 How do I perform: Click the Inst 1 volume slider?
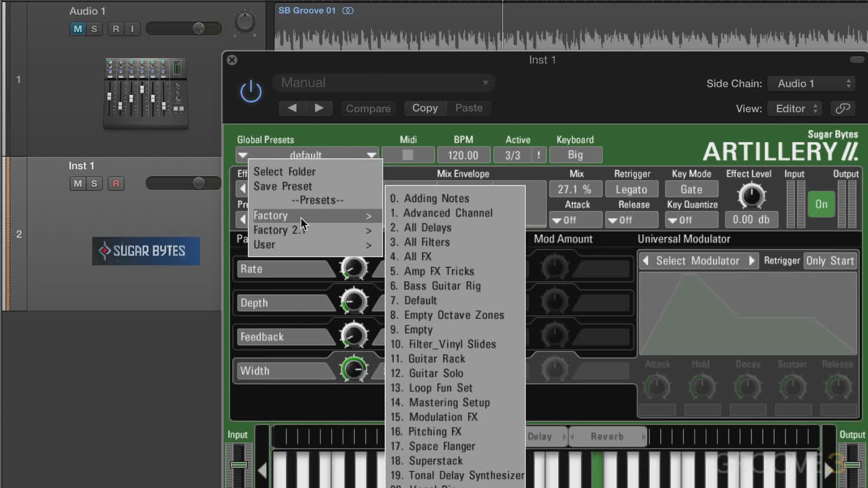pyautogui.click(x=183, y=183)
